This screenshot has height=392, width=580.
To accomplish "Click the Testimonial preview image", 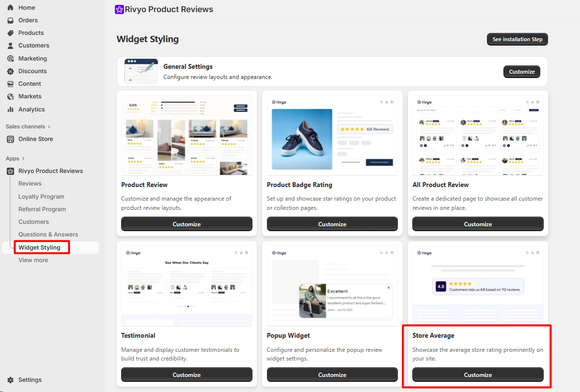I will (x=187, y=286).
